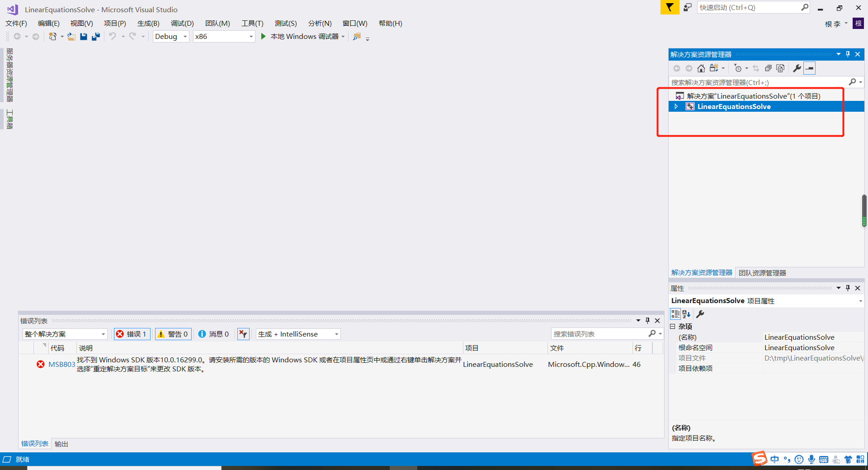Expand the LinearEquationsSolve project node
868x470 pixels.
[676, 106]
